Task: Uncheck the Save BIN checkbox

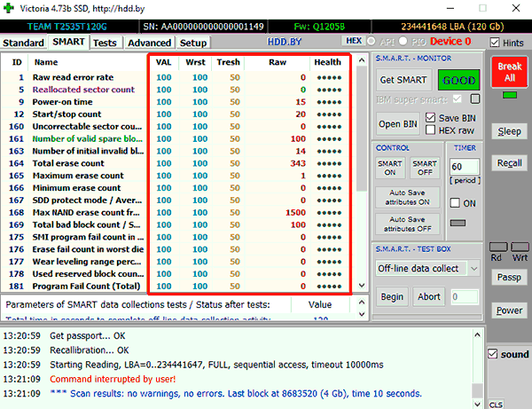Action: [x=430, y=118]
